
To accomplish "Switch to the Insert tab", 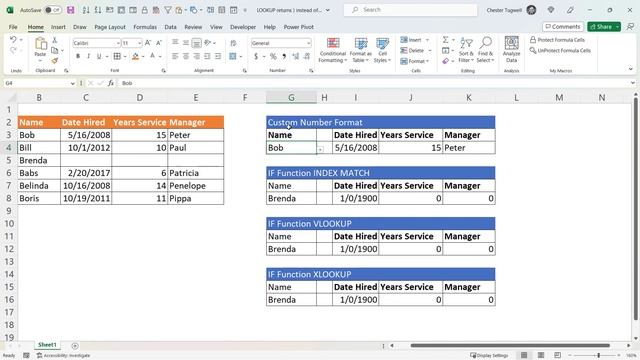I will 58,27.
